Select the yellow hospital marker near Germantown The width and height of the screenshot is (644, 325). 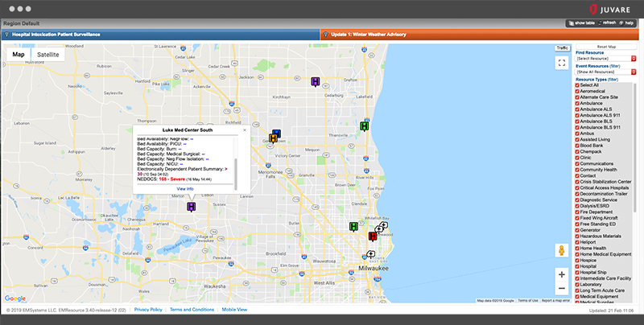point(273,138)
